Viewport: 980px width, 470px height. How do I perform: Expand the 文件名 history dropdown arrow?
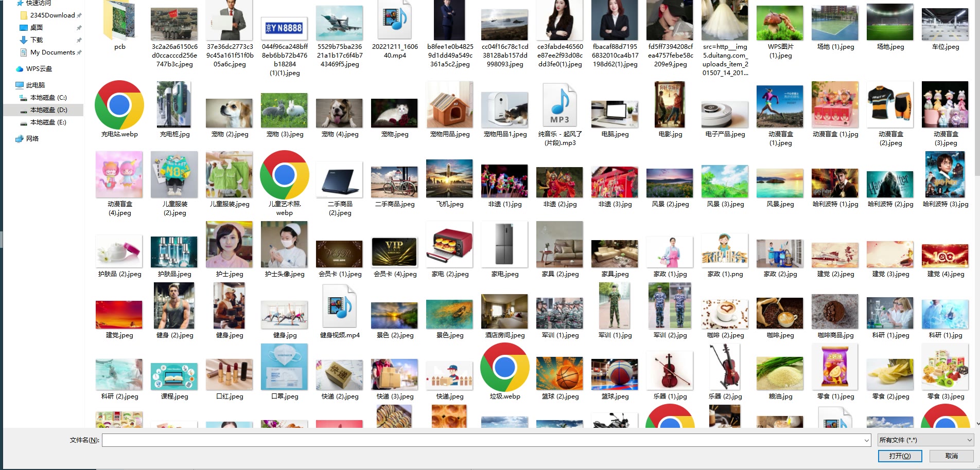[x=867, y=440]
